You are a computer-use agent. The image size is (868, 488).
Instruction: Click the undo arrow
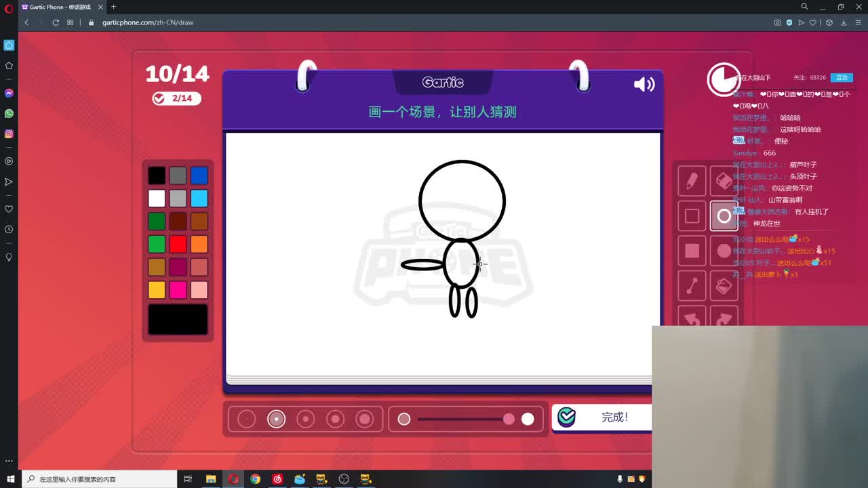tap(692, 319)
